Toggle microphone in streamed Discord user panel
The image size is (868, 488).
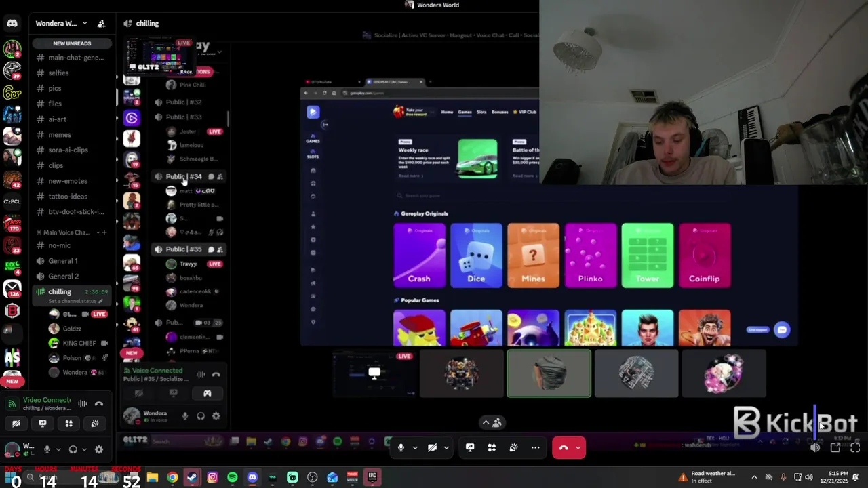185,416
